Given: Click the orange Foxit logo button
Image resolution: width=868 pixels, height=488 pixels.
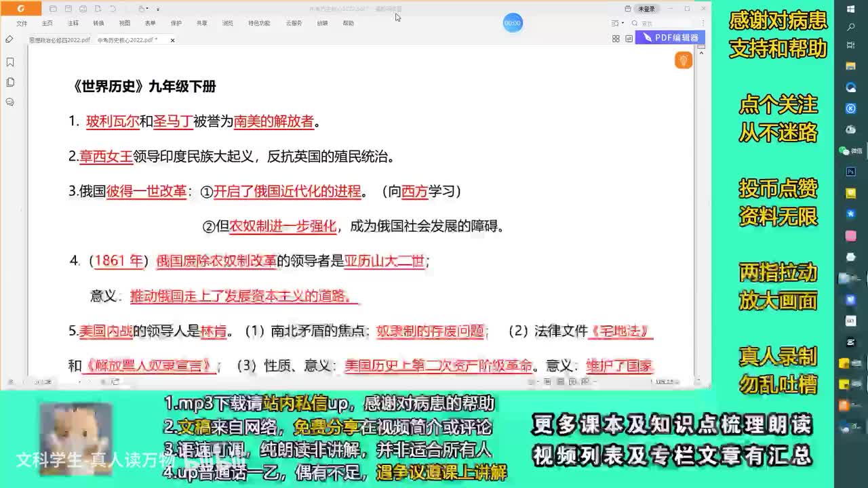Looking at the screenshot, I should point(20,9).
